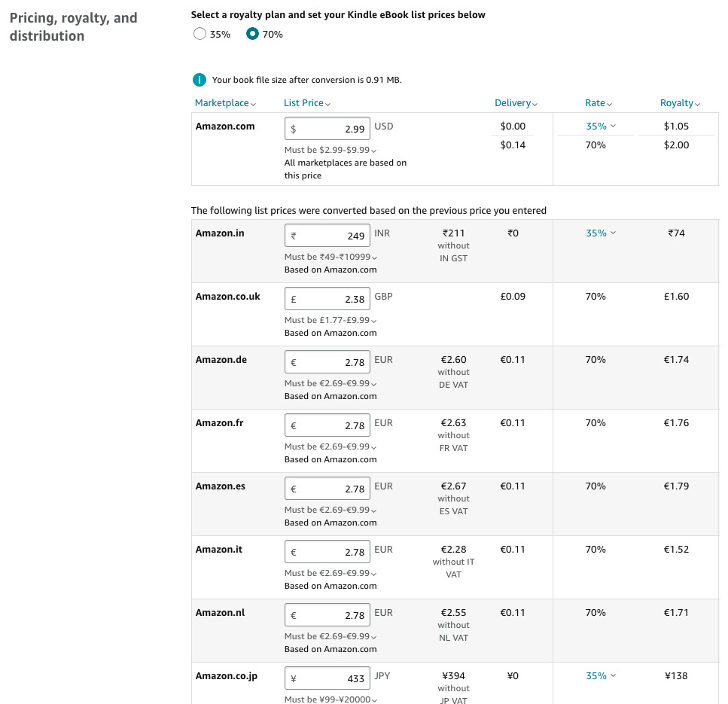The width and height of the screenshot is (728, 704).
Task: Sort by Delivery column header
Action: click(516, 103)
